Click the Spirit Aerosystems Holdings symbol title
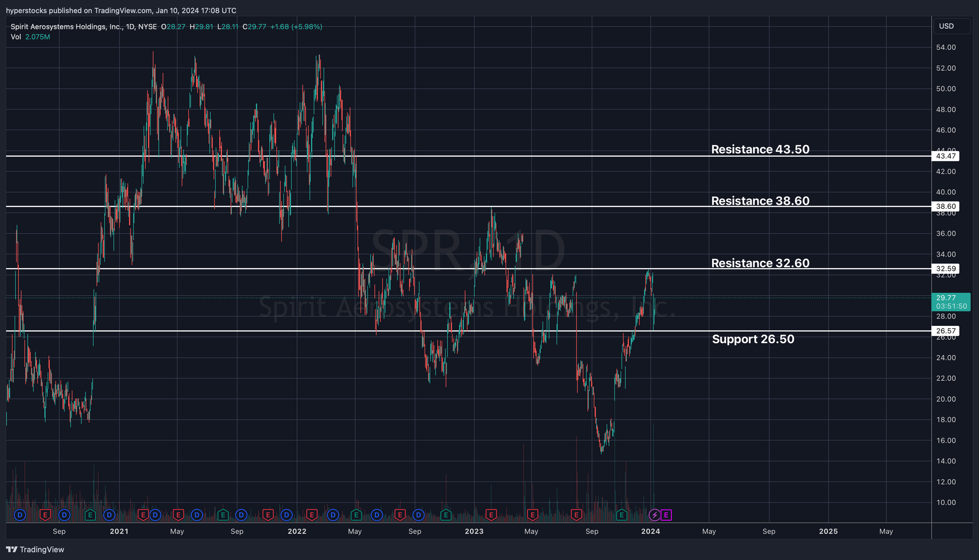Screen dimensions: 979x560 click(x=66, y=27)
